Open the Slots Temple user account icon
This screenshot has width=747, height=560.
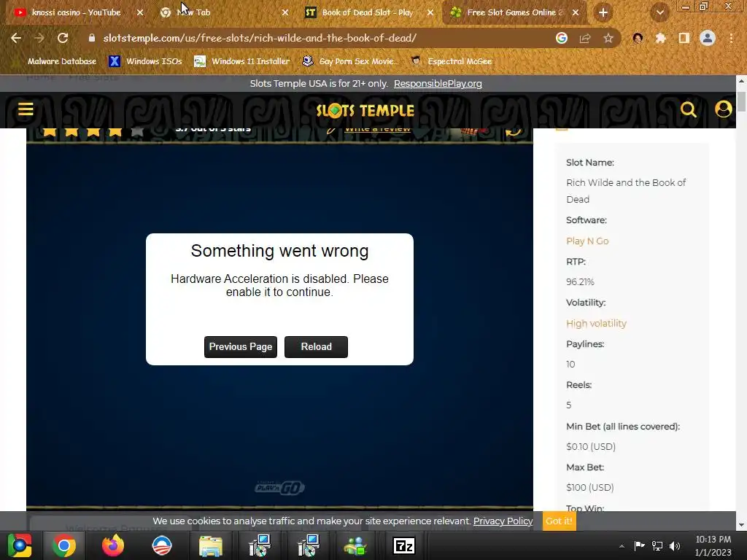(723, 109)
